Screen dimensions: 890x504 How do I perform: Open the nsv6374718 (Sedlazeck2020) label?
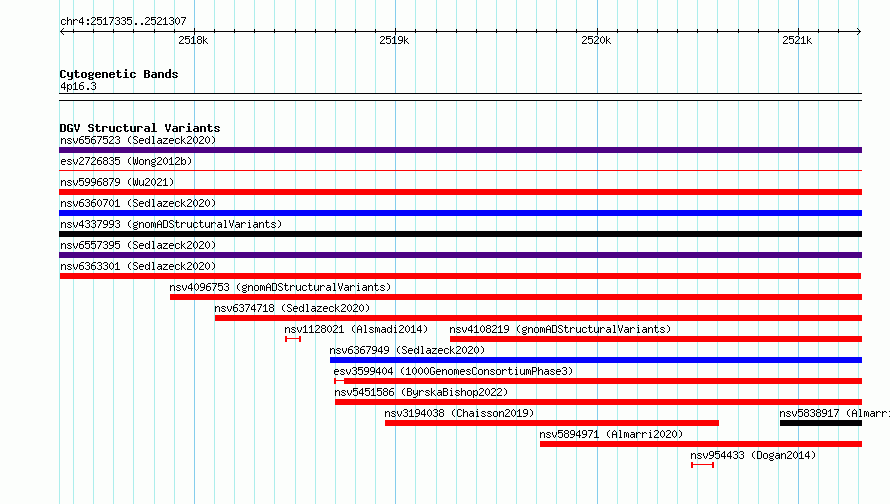(x=292, y=308)
